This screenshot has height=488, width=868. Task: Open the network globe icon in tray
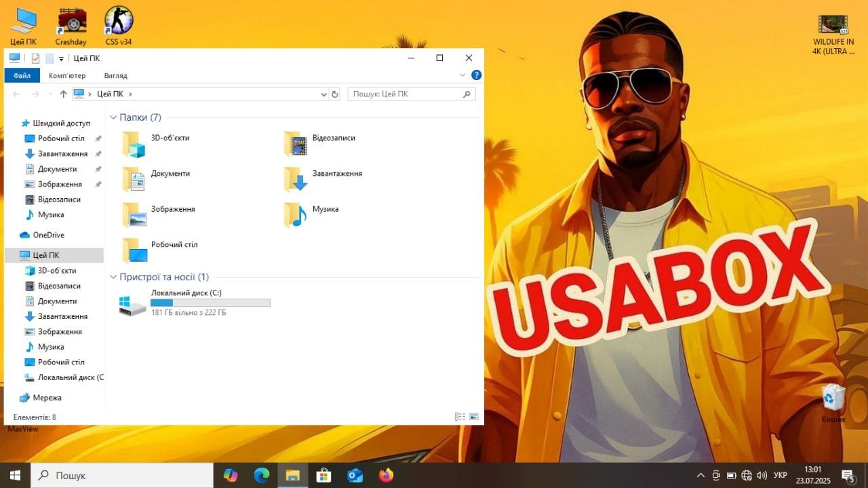747,475
